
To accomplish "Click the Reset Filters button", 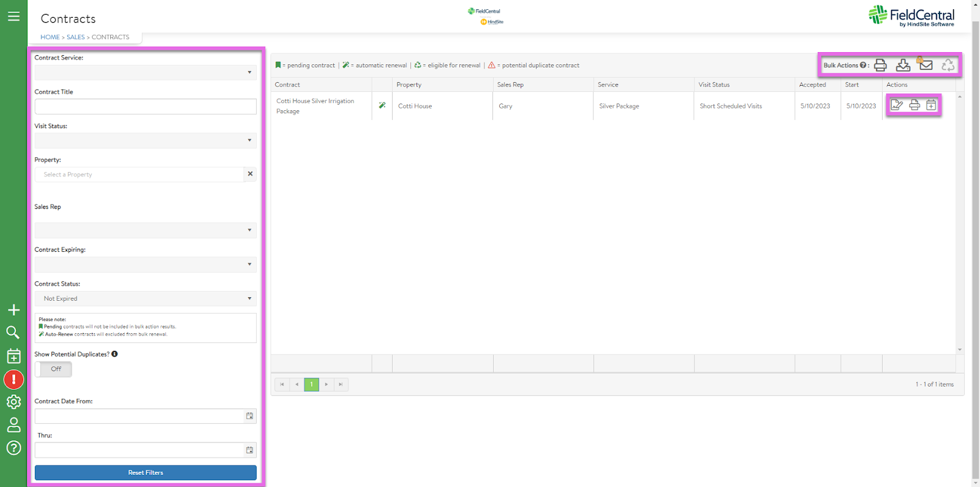I will [x=146, y=472].
